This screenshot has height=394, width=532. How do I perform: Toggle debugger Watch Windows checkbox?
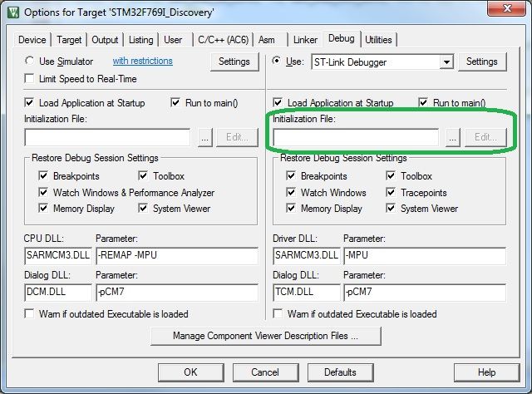click(x=291, y=192)
